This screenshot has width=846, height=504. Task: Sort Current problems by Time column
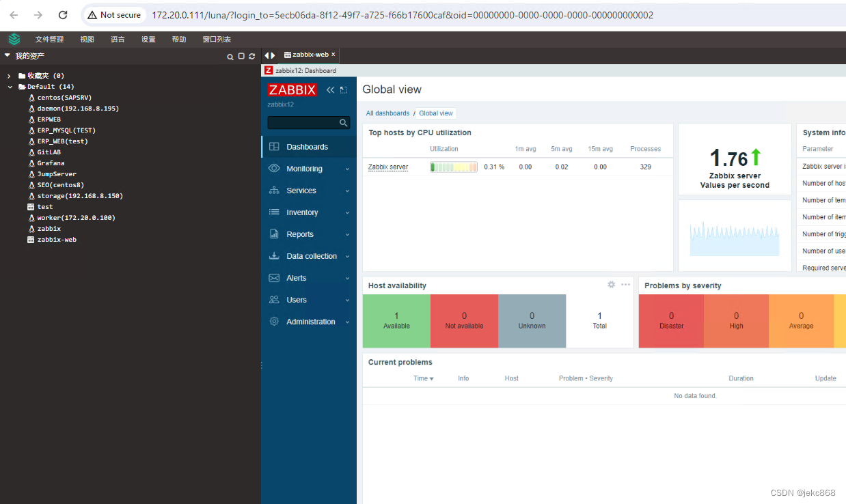[x=424, y=378]
